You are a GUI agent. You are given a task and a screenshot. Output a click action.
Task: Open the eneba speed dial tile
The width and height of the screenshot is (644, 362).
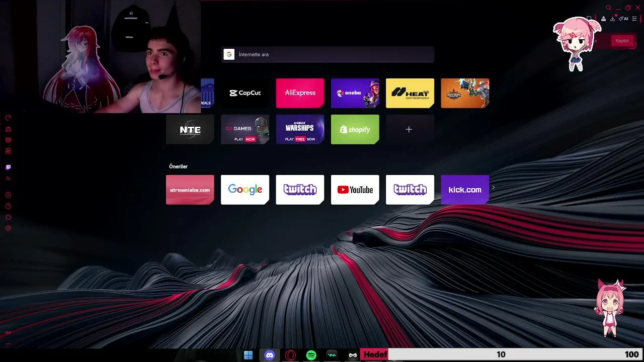[x=355, y=93]
